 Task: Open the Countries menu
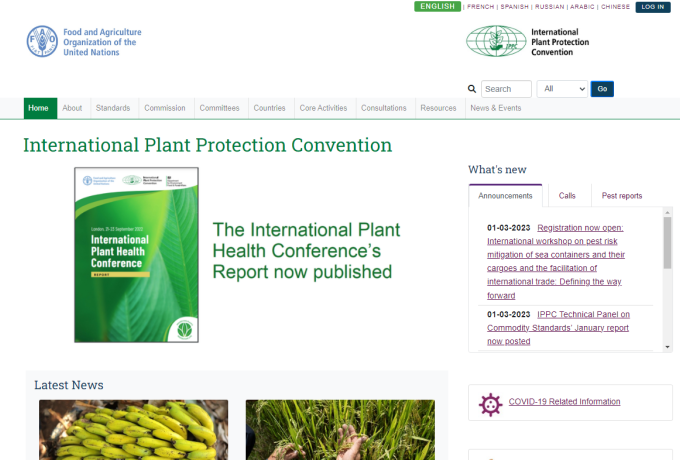[269, 108]
